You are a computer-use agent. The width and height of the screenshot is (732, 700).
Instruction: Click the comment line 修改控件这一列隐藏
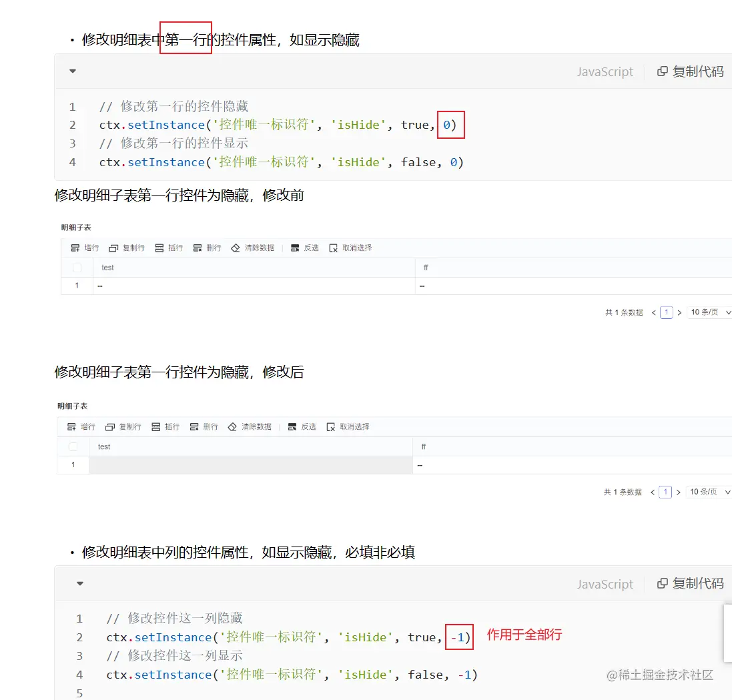(x=175, y=619)
